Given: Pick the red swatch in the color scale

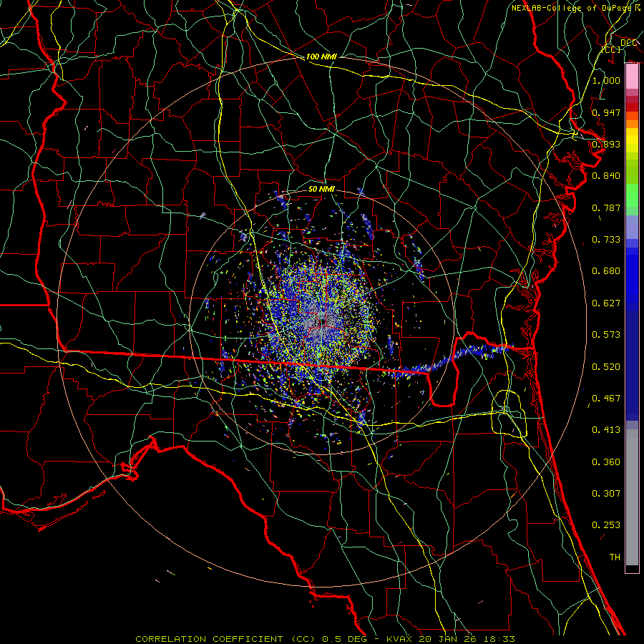Looking at the screenshot, I should click(632, 107).
